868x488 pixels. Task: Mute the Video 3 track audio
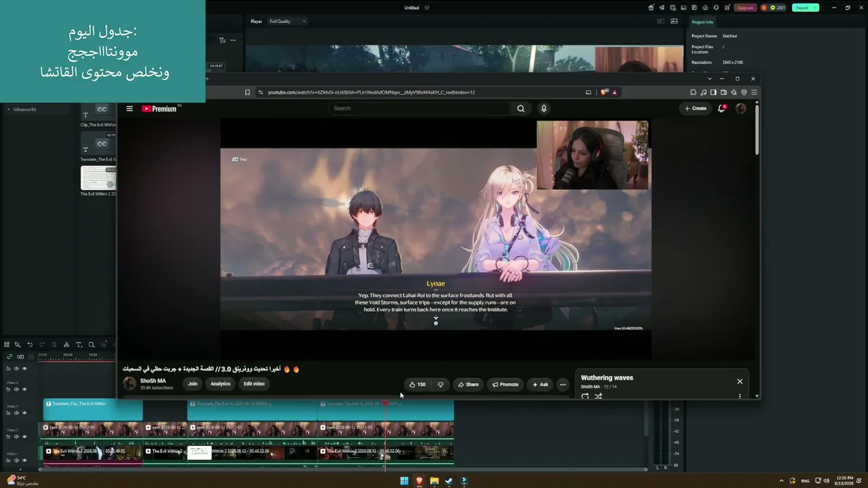point(16,413)
